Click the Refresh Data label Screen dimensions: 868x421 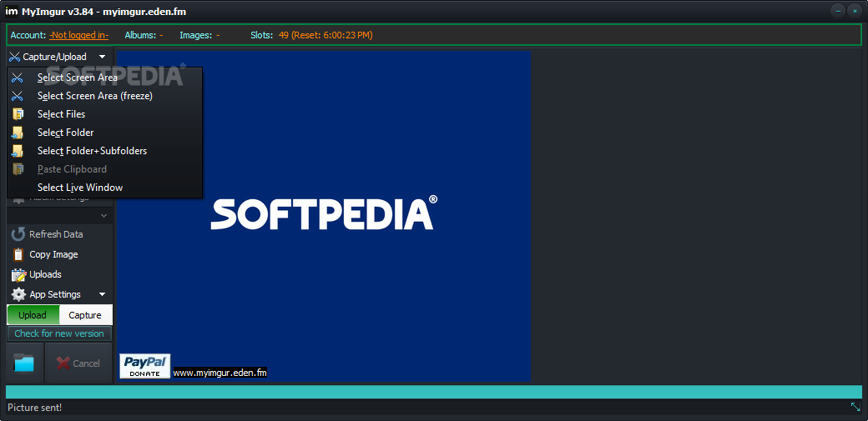click(56, 234)
